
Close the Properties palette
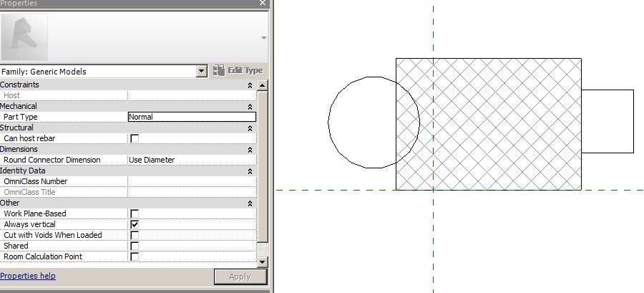coord(263,3)
